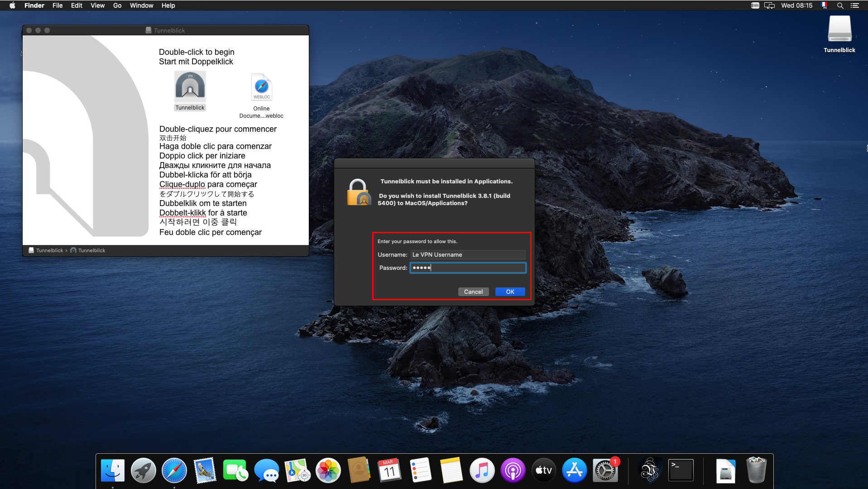Open the Photos app in the Dock

pos(328,470)
